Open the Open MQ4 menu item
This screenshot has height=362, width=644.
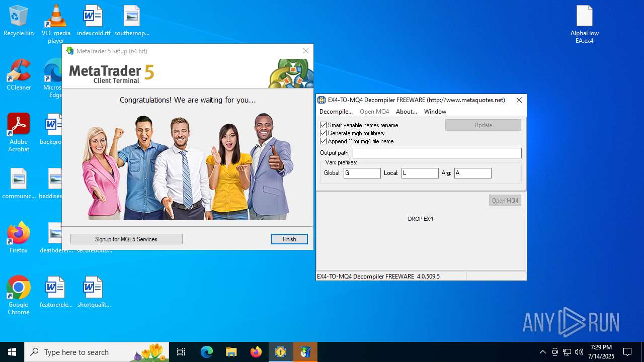click(x=374, y=112)
